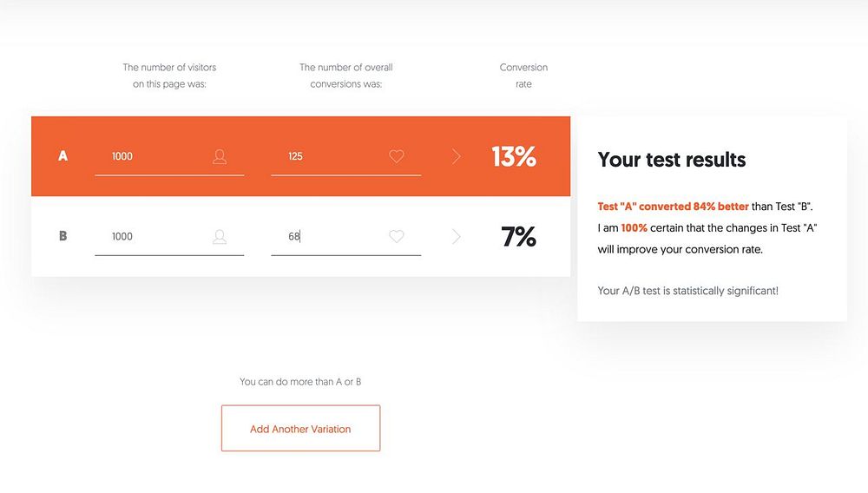Click the person icon in row A
The width and height of the screenshot is (868, 493).
click(x=220, y=157)
